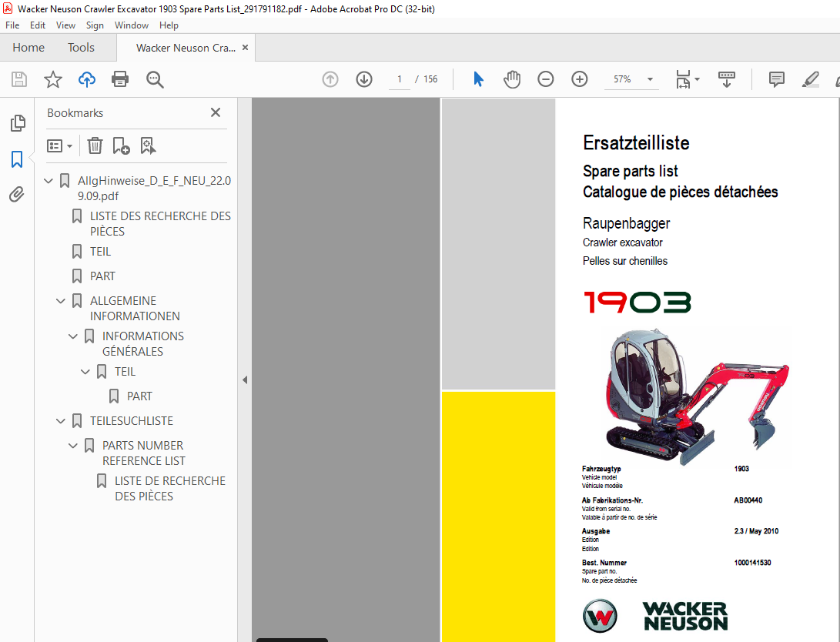The height and width of the screenshot is (642, 840).
Task: Jump to INFORMATIONS GÉNÉRALES bookmark
Action: 143,344
